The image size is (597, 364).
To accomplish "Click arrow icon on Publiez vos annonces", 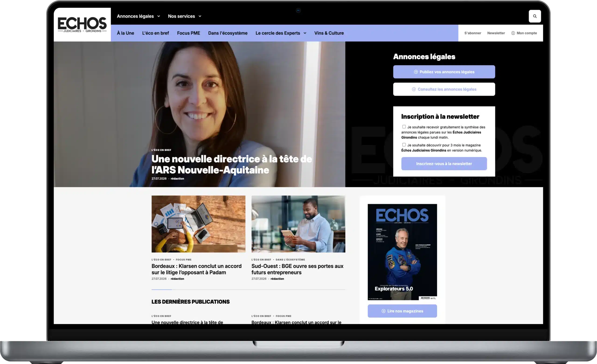I will 416,72.
